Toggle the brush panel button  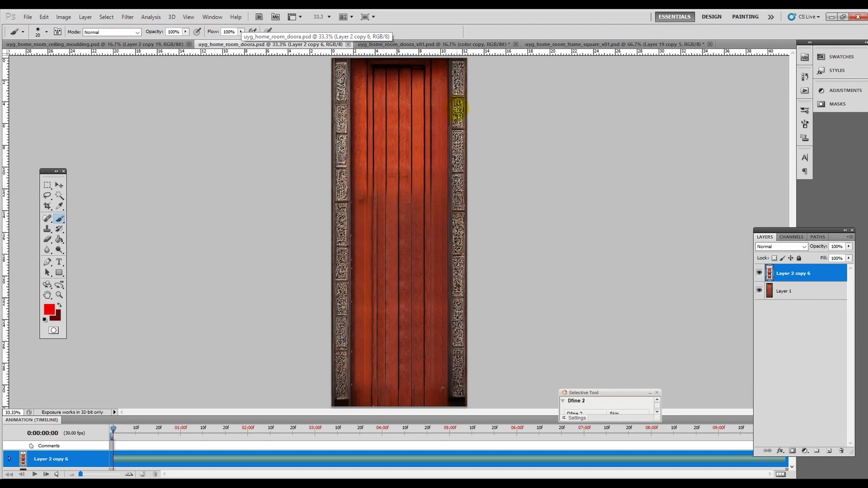57,32
